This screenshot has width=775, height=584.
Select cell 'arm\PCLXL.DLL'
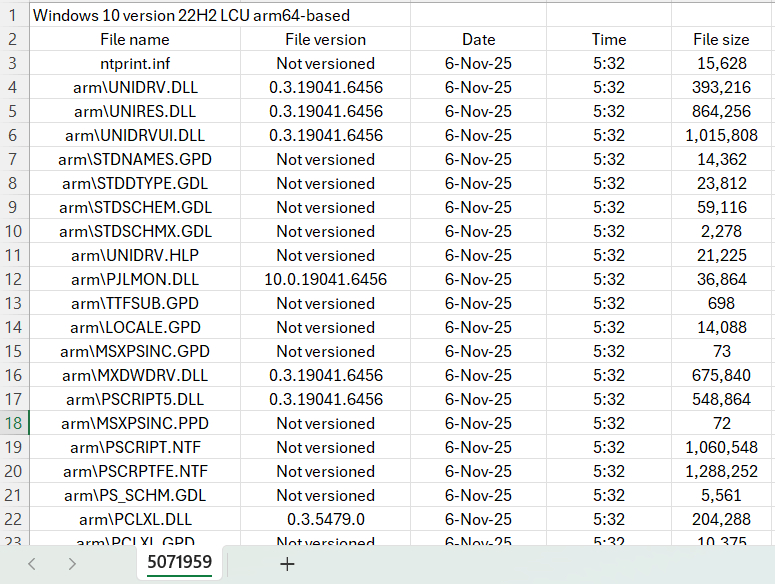pos(135,519)
